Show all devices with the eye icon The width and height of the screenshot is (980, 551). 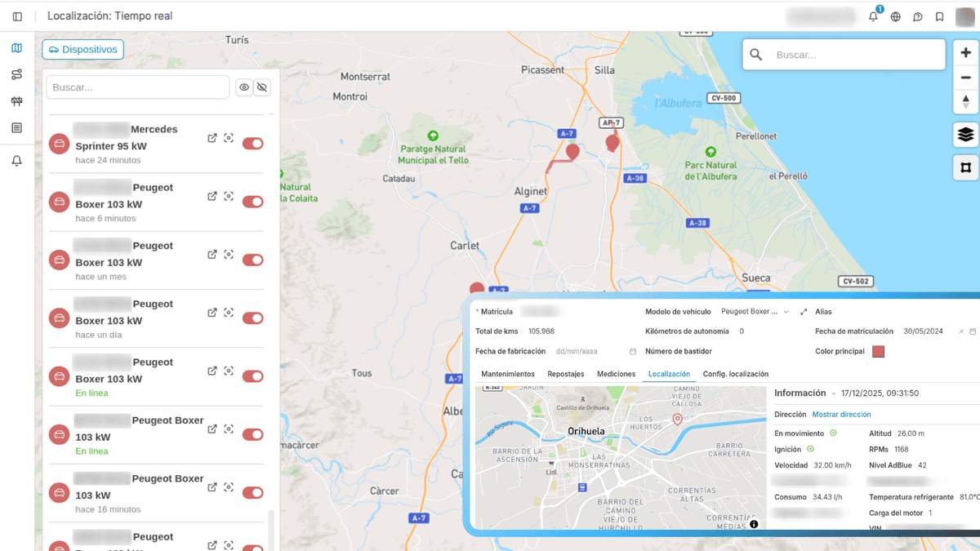[x=244, y=87]
